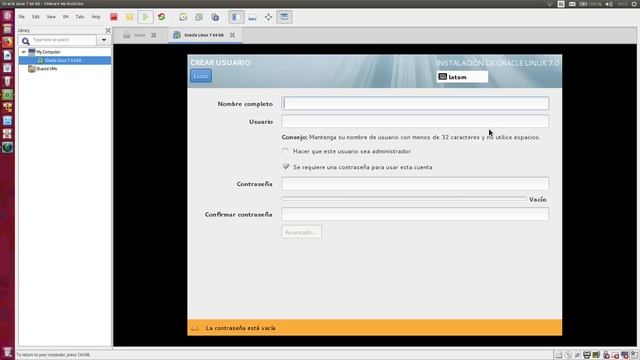Viewport: 640px width, 360px height.
Task: Open the View menu
Action: pyautogui.click(x=51, y=17)
